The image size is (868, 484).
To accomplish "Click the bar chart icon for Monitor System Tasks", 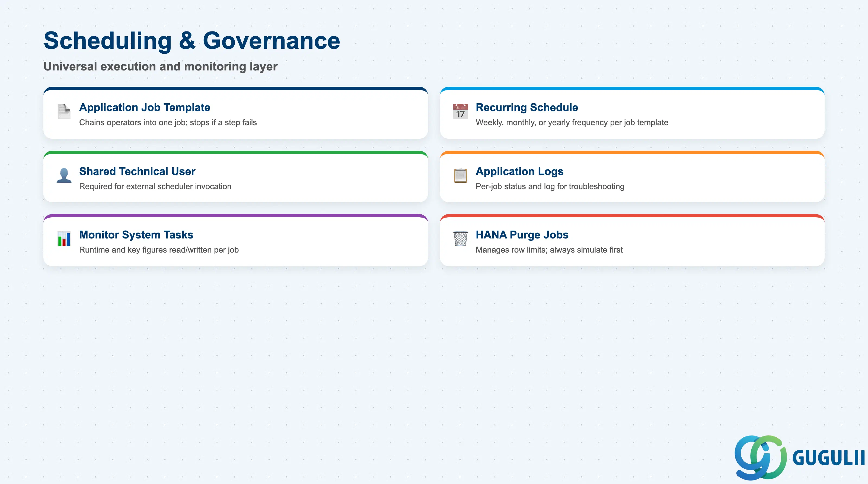I will pyautogui.click(x=64, y=239).
